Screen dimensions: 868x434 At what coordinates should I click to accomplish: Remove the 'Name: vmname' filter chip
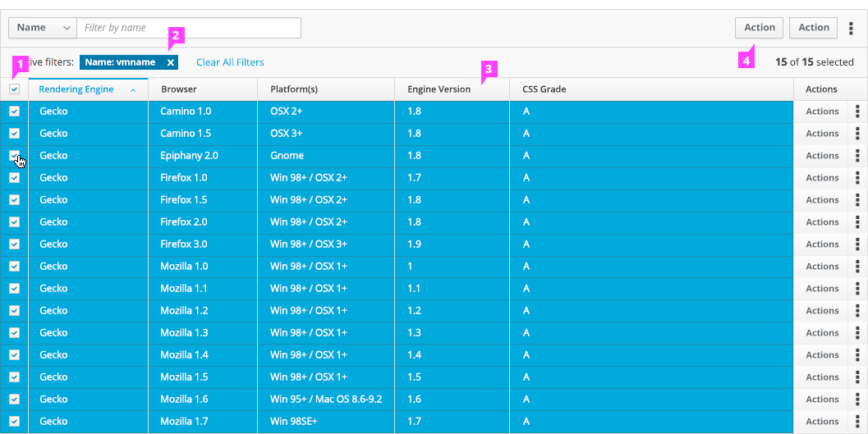[x=170, y=62]
